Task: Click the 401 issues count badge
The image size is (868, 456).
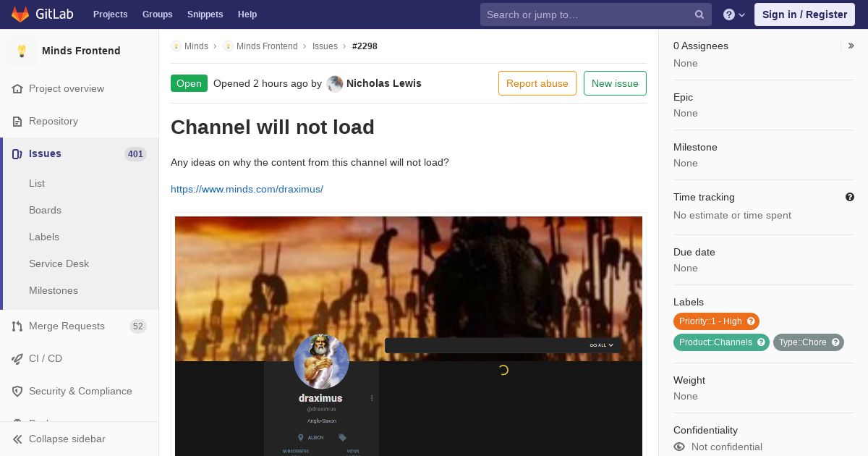Action: pos(135,153)
